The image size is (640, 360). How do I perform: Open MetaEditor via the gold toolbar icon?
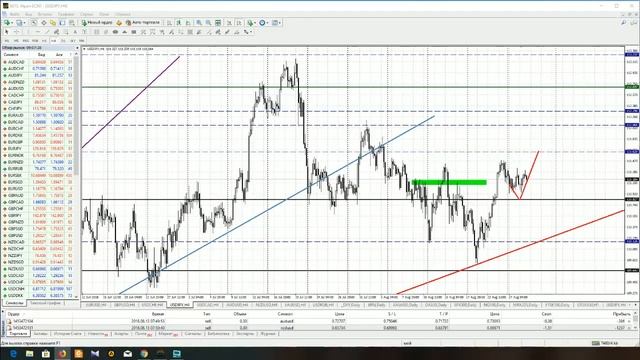click(x=119, y=22)
